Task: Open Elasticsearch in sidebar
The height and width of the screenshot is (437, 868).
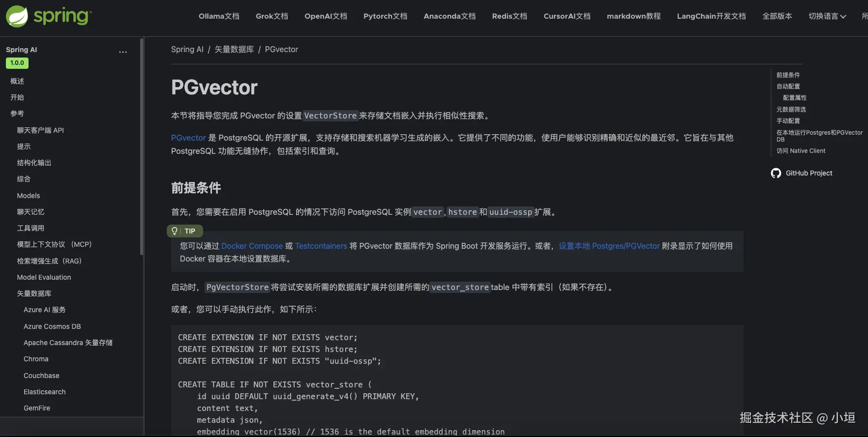Action: click(x=44, y=392)
